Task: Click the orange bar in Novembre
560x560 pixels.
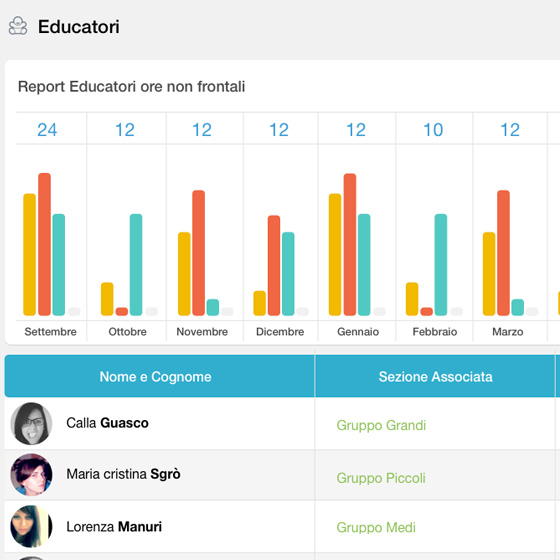Action: pos(199,253)
